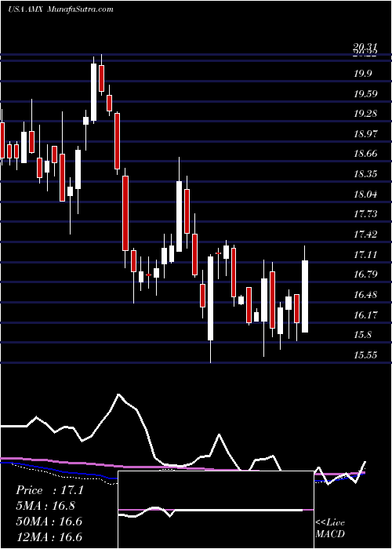
Task: Click the 15.8 price axis label
Action: [x=364, y=334]
